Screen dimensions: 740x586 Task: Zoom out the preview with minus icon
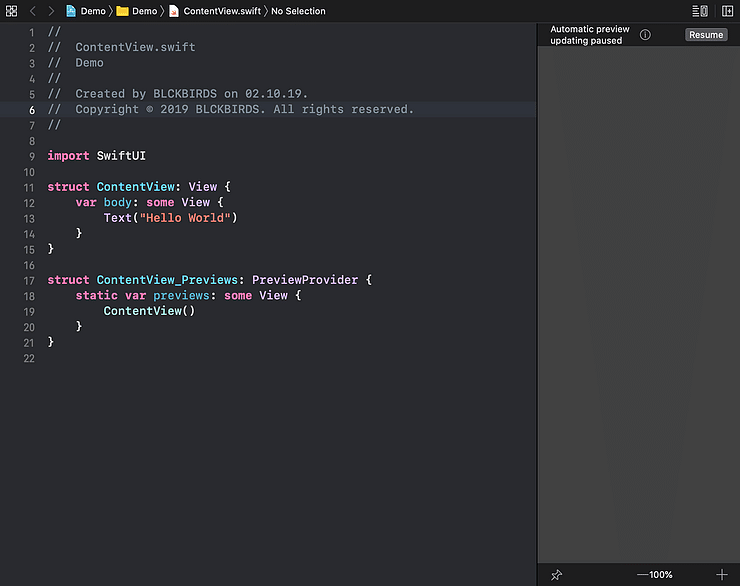(x=642, y=575)
